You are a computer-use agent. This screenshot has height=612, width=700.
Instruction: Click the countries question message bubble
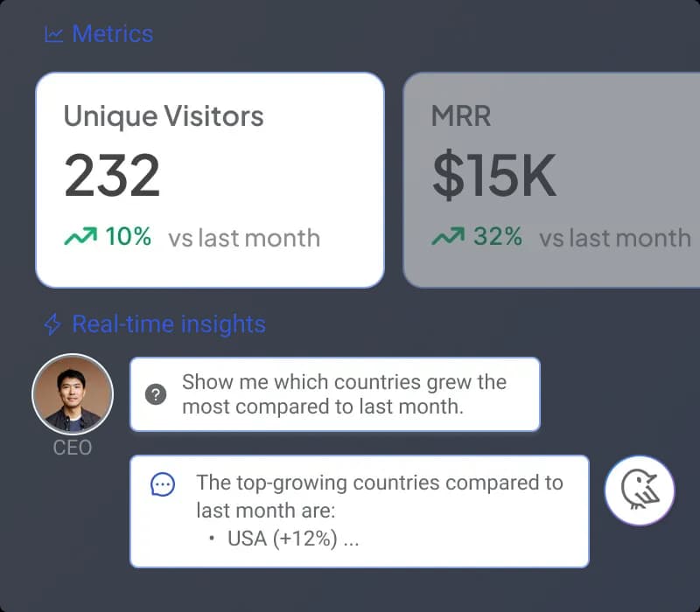pos(335,394)
